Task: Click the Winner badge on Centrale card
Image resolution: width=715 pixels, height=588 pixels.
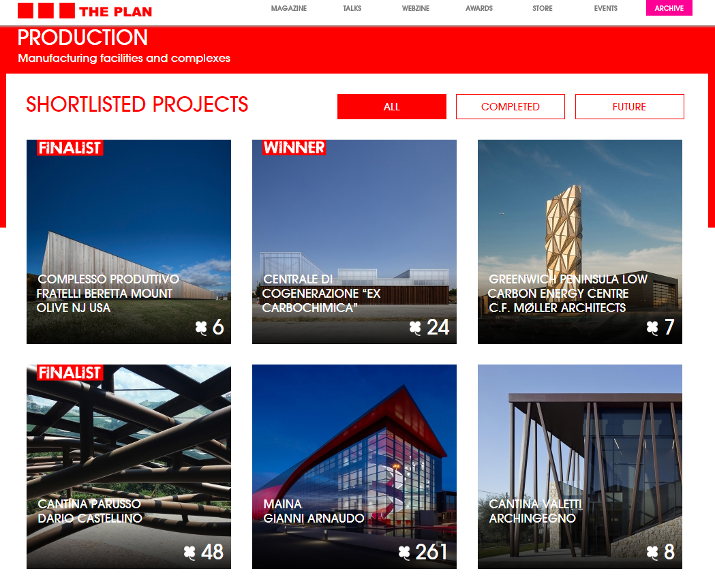Action: [294, 148]
